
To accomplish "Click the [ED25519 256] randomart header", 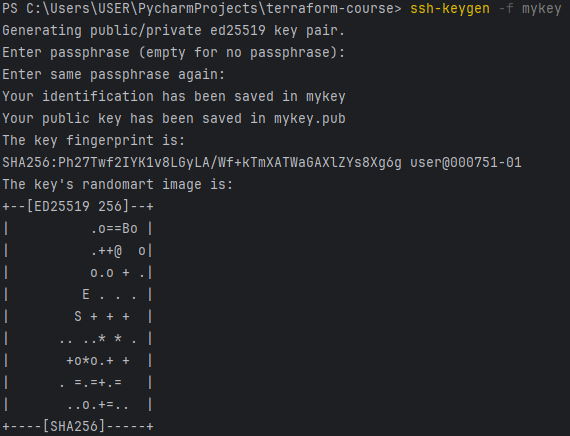I will pos(78,207).
